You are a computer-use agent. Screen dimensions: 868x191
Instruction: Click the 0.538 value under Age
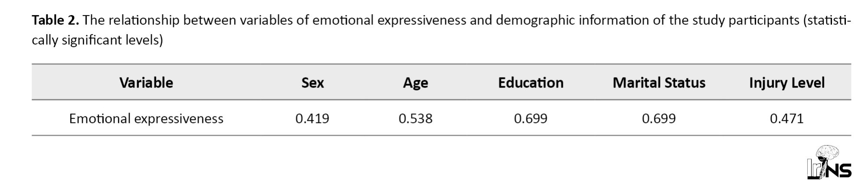(x=415, y=119)
